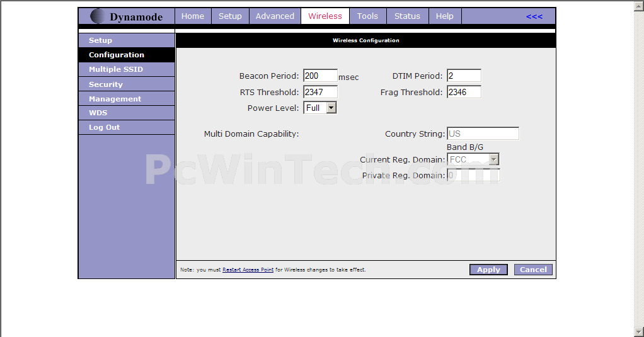Open Multiple SSID sidebar item

(127, 69)
